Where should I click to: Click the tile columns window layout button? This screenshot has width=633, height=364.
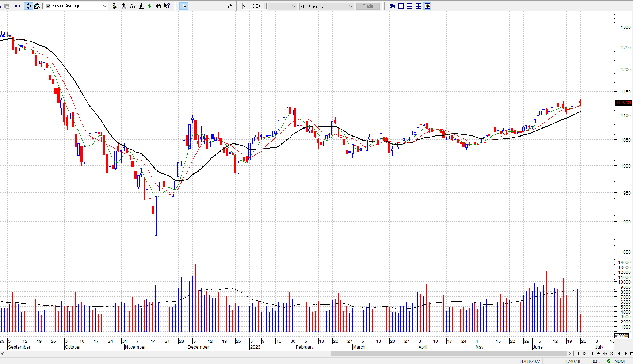tap(401, 6)
